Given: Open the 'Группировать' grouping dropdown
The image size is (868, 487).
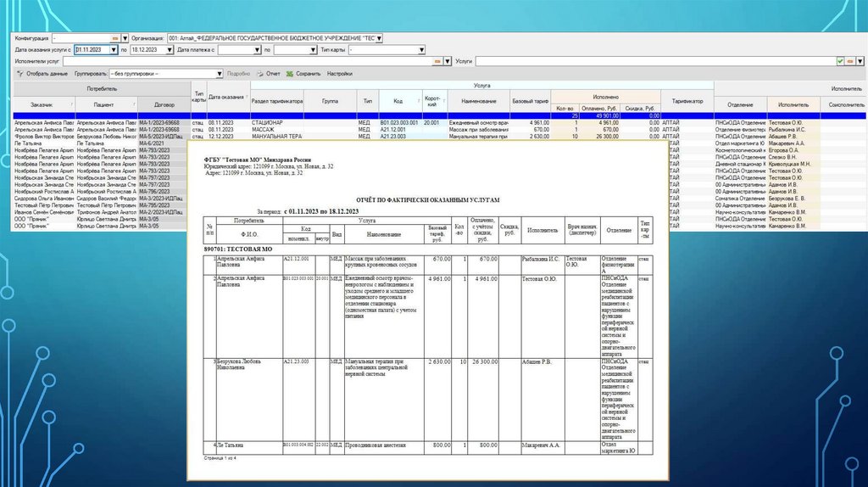Looking at the screenshot, I should (x=220, y=74).
